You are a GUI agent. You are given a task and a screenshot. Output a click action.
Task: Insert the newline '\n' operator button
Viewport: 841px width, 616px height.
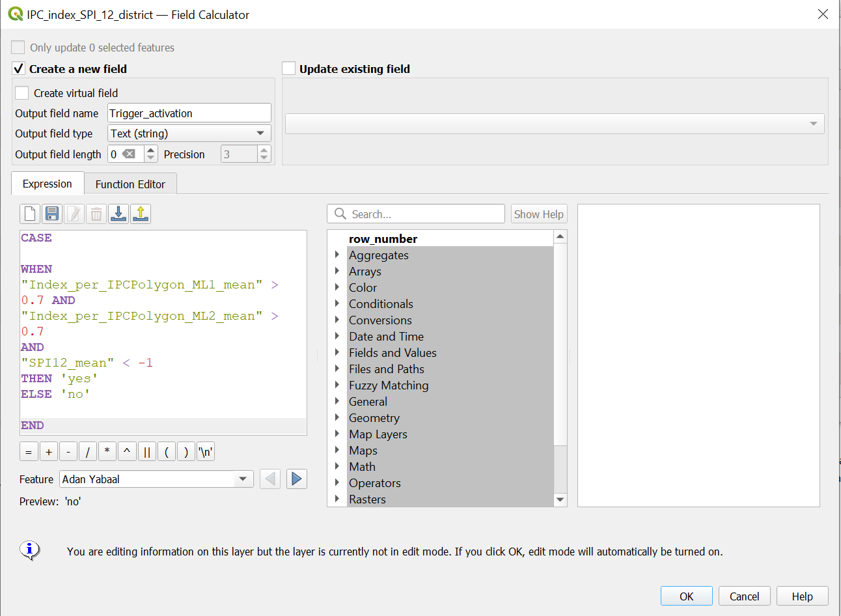(206, 452)
